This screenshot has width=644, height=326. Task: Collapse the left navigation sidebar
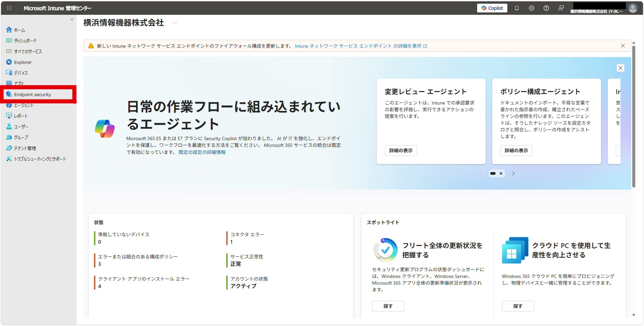pyautogui.click(x=72, y=19)
